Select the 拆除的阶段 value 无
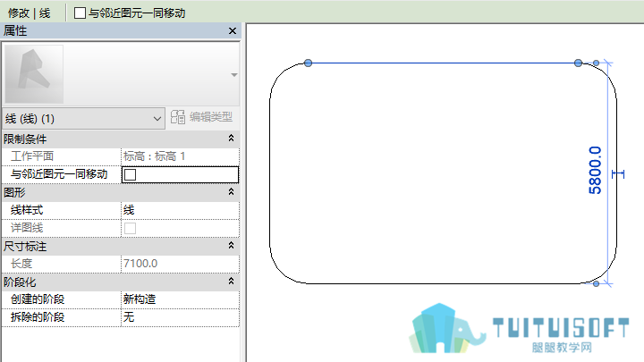 (181, 316)
